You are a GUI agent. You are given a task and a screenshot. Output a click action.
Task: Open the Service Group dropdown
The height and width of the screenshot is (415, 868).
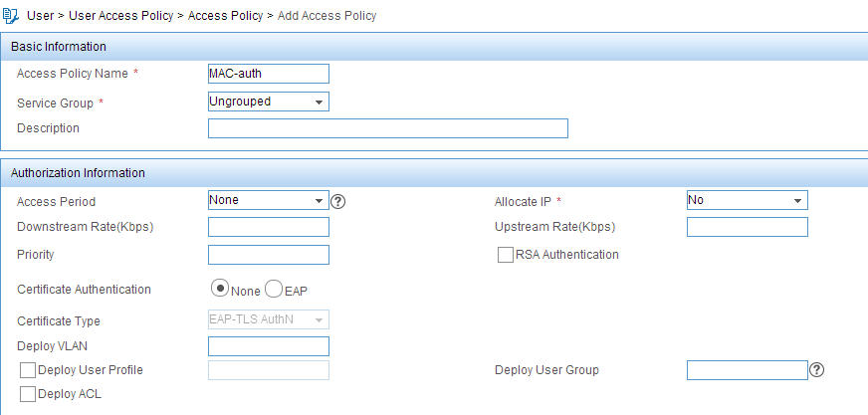(x=269, y=102)
